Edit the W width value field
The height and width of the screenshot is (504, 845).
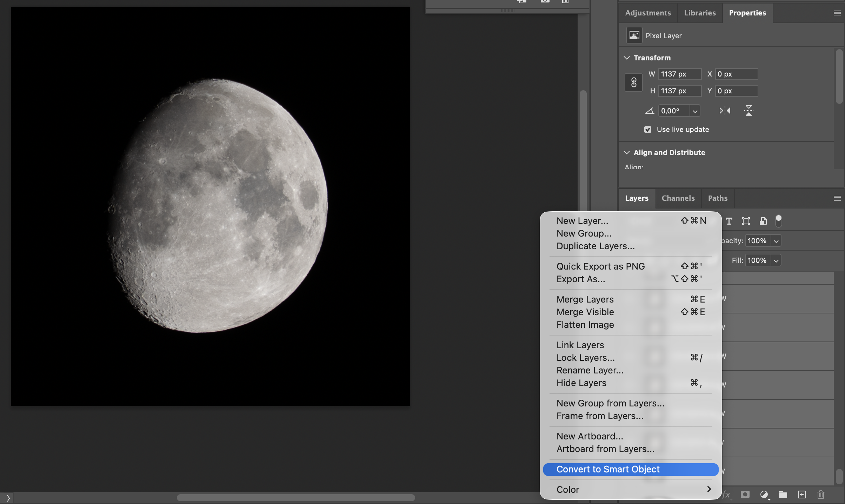tap(679, 74)
